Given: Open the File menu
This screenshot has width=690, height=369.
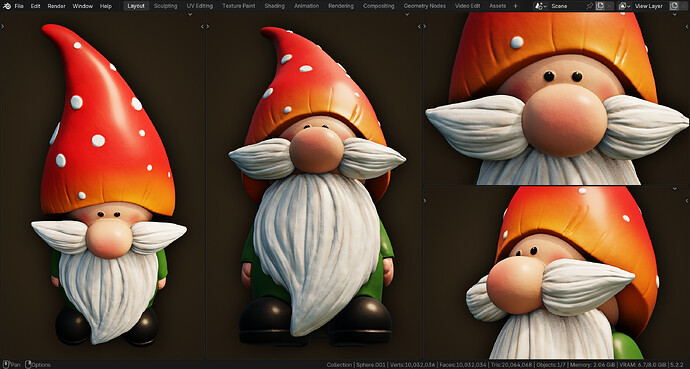Looking at the screenshot, I should pos(19,6).
